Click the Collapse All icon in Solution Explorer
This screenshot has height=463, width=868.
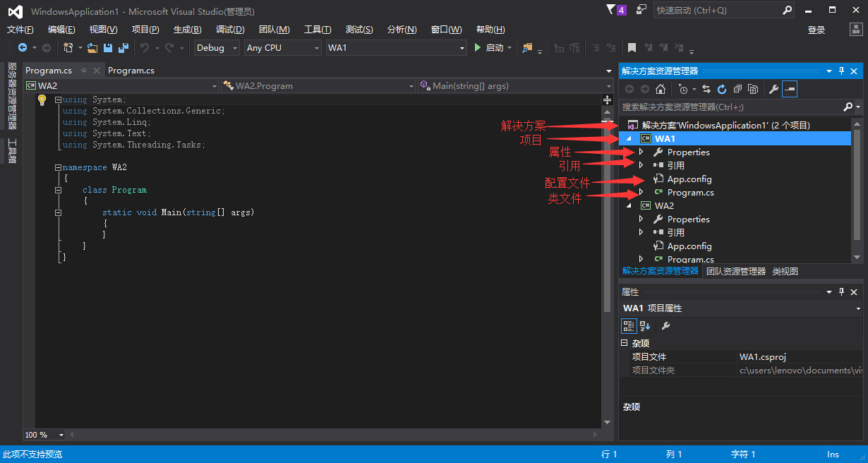point(737,89)
